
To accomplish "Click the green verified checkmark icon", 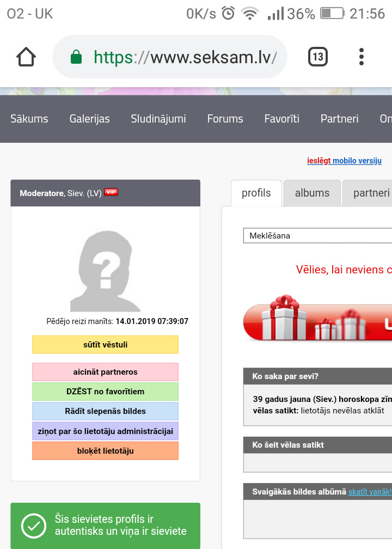I will (34, 526).
